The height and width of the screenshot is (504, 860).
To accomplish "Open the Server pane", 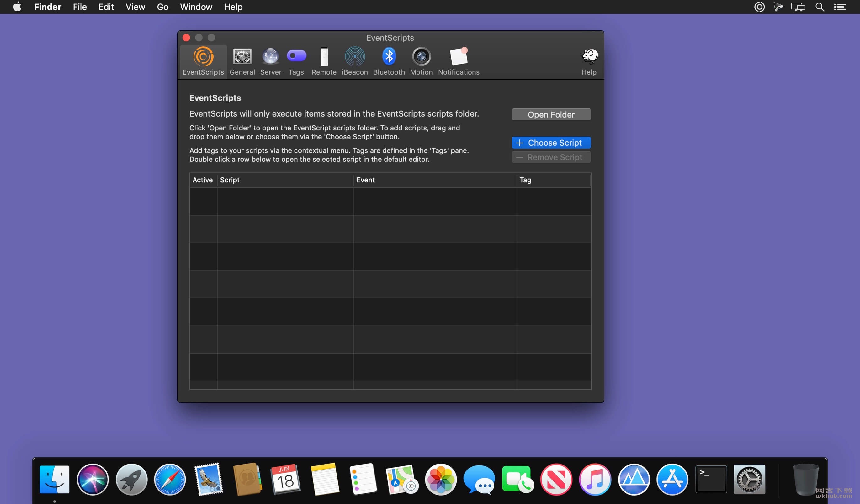I will (271, 61).
